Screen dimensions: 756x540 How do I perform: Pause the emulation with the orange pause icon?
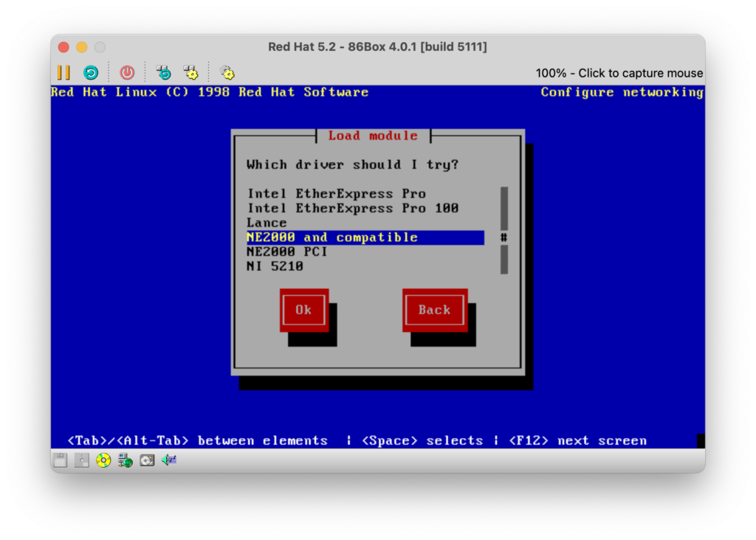click(63, 73)
